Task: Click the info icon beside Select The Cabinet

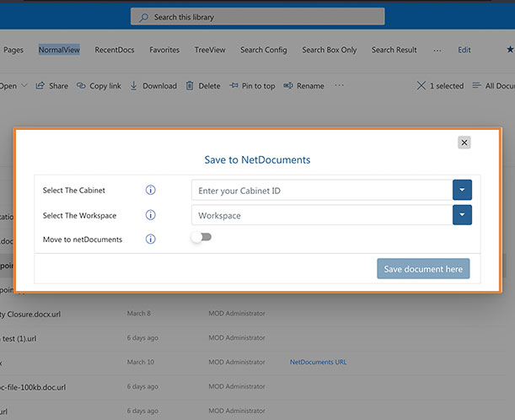Action: pos(150,190)
